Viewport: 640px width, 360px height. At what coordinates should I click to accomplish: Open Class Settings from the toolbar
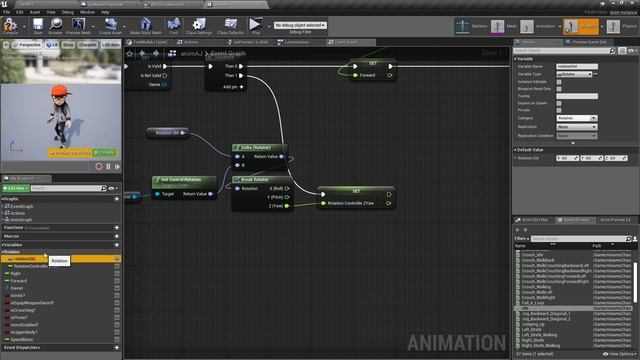[199, 25]
